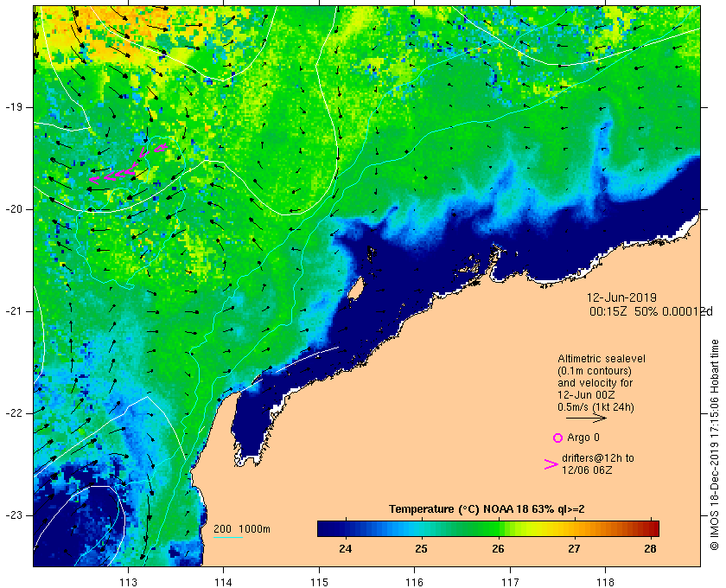Click the 00:15Z 50% 0.00012d text
The width and height of the screenshot is (726, 588).
coord(651,311)
